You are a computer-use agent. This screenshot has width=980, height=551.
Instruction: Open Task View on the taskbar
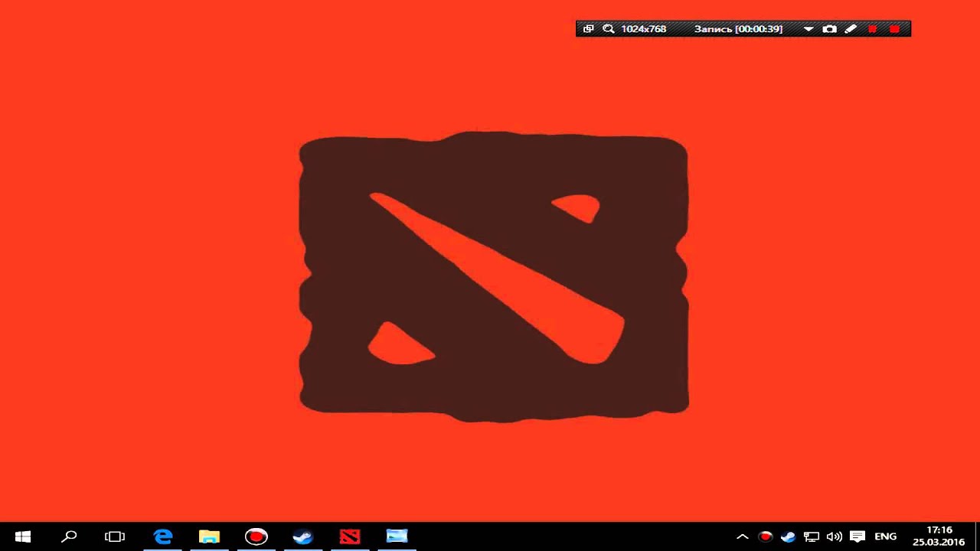tap(115, 536)
